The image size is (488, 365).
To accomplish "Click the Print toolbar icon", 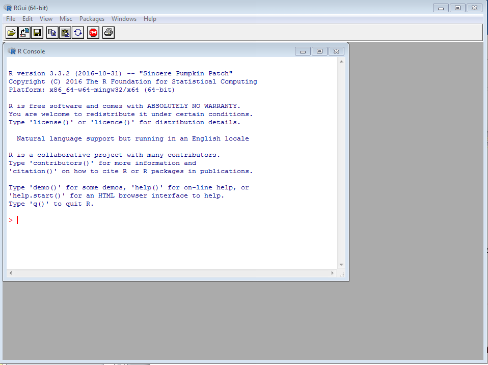I will click(x=109, y=33).
